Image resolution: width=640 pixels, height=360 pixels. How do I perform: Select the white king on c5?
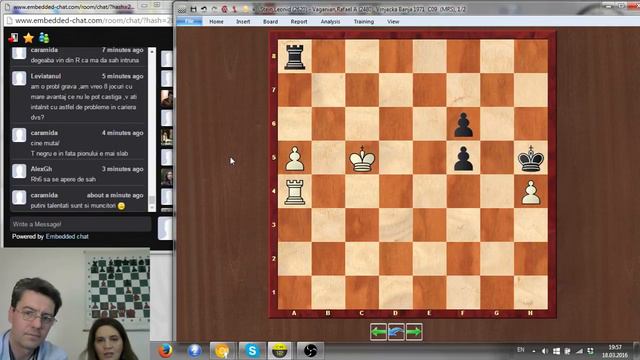(362, 158)
